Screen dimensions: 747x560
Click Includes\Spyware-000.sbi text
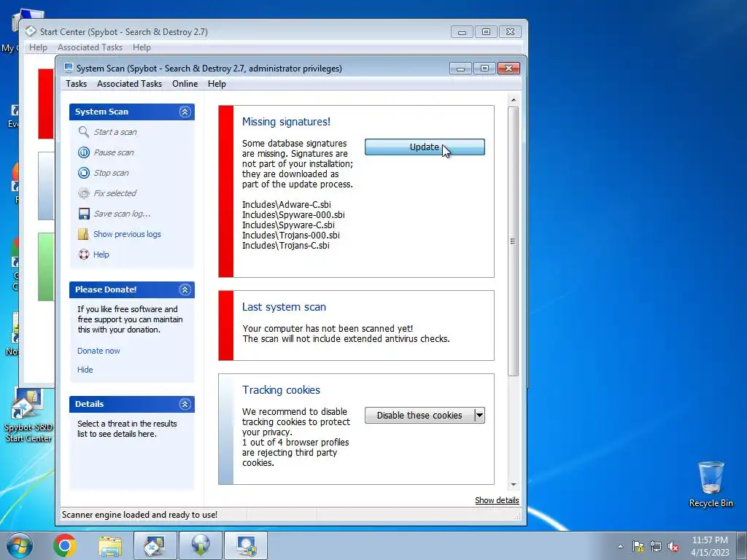[x=293, y=215]
